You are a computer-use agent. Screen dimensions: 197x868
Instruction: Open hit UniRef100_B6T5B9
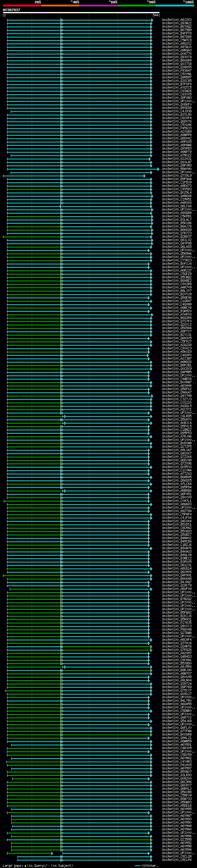[176, 30]
